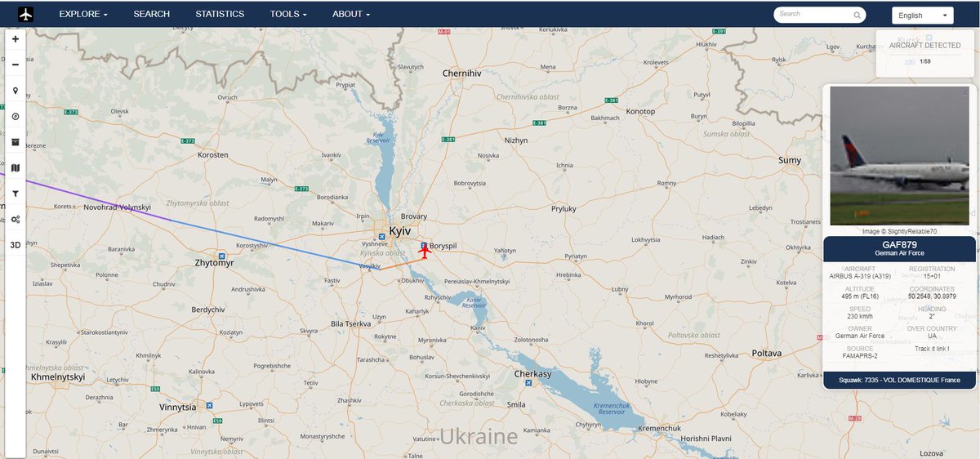Viewport: 980px width, 459px height.
Task: Click the airplane logo in header
Action: (26, 15)
